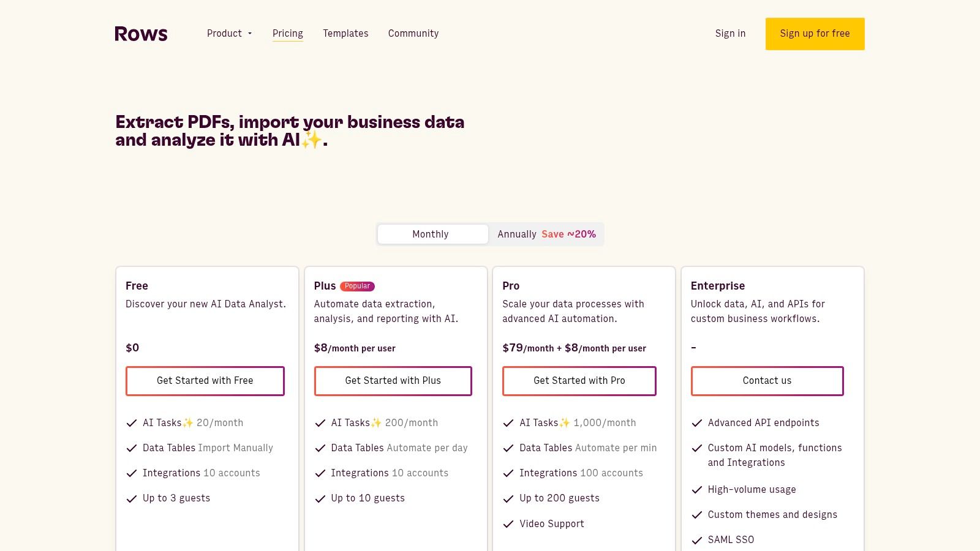
Task: Click the Rows logo
Action: click(141, 34)
